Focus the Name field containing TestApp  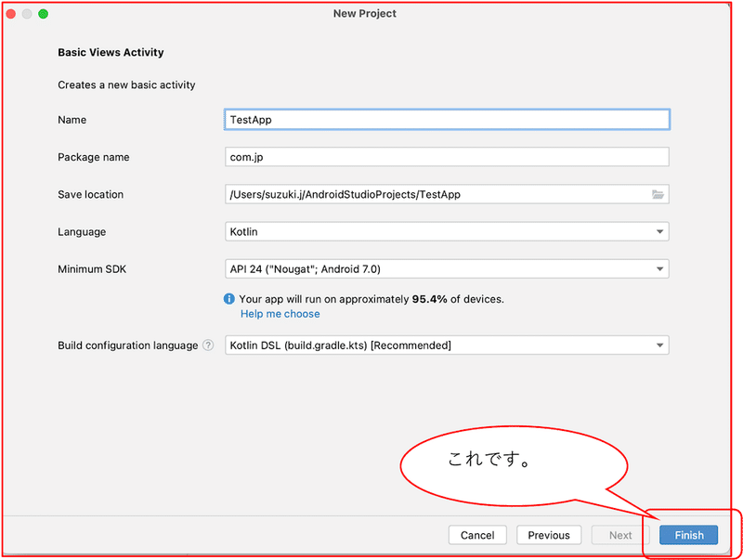[447, 120]
